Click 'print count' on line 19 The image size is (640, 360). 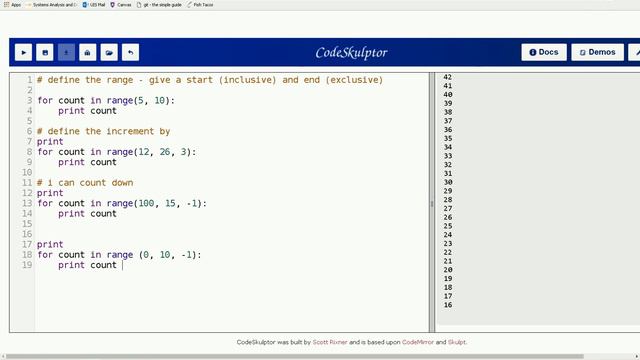pos(87,265)
